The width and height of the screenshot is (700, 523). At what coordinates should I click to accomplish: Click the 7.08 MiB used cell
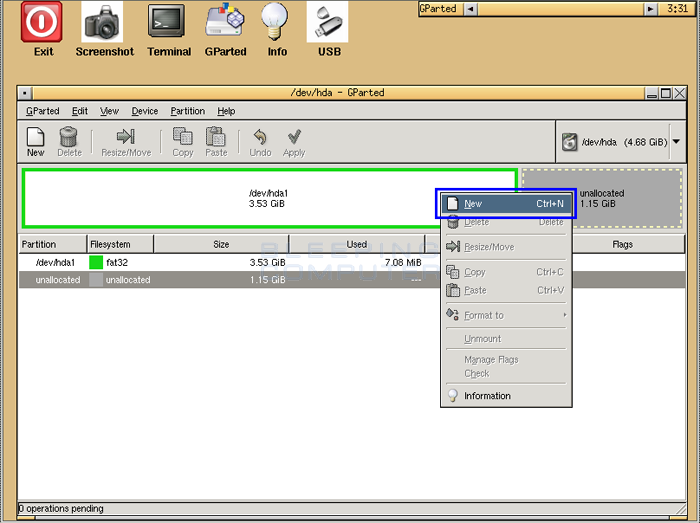pyautogui.click(x=403, y=262)
